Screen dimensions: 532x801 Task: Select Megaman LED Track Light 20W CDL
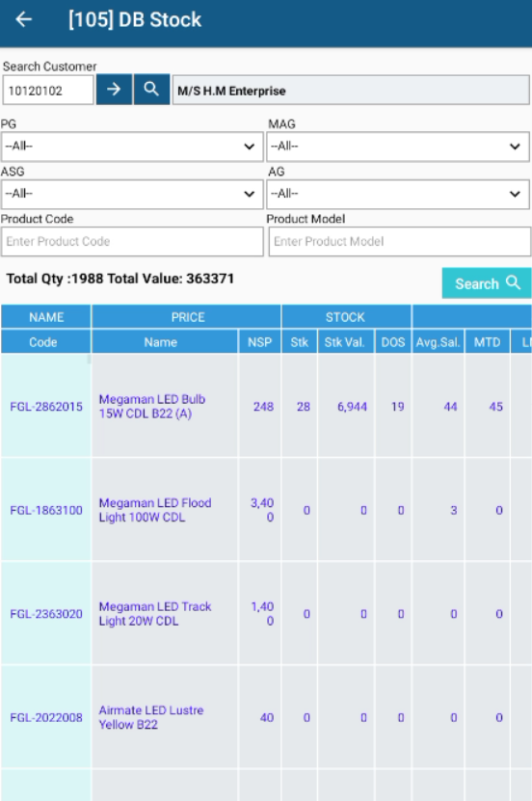click(155, 613)
